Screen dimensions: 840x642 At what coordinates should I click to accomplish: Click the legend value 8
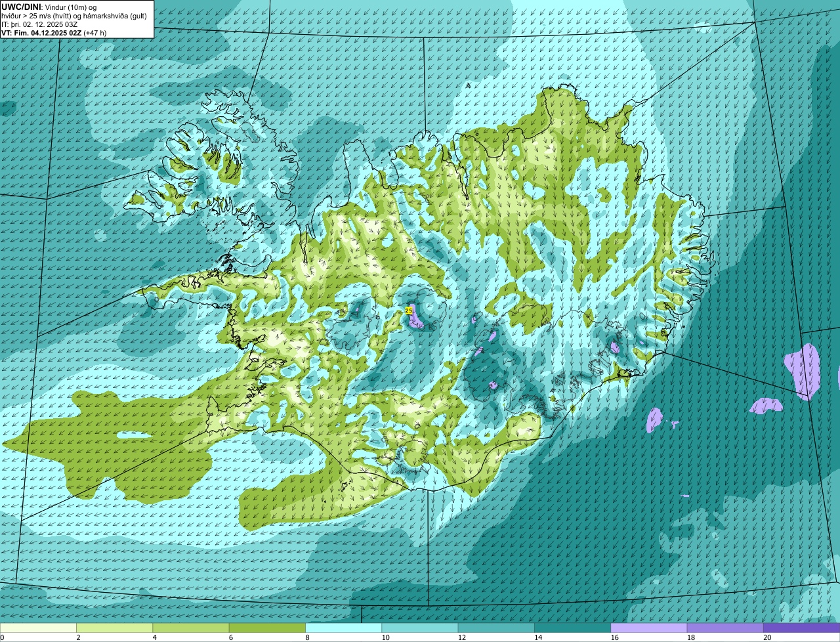(x=307, y=637)
